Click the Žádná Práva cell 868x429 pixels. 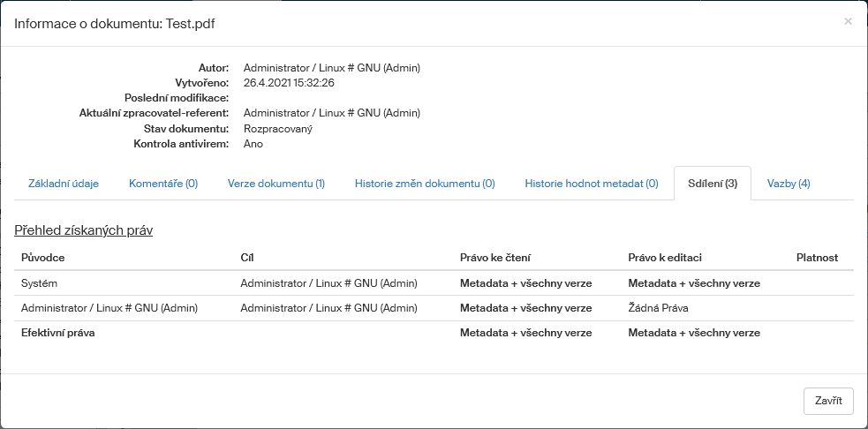click(x=658, y=308)
